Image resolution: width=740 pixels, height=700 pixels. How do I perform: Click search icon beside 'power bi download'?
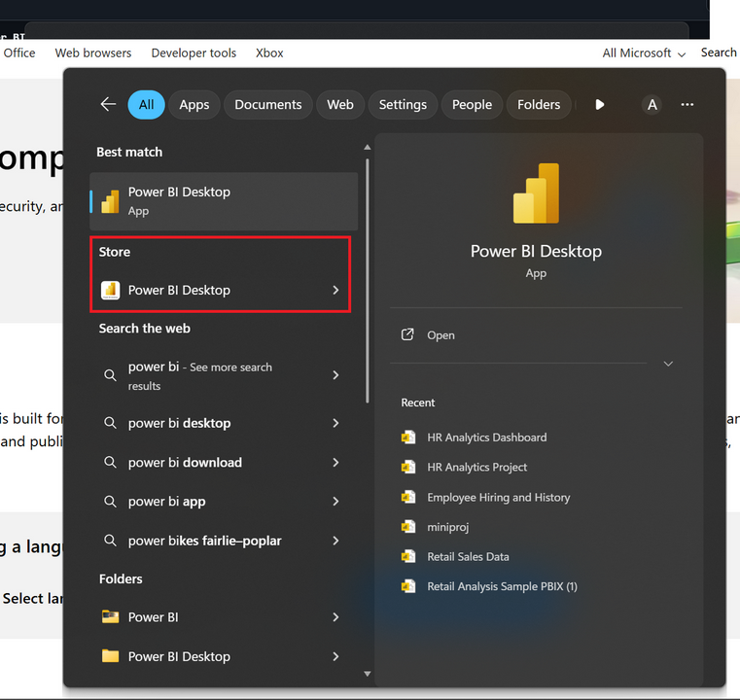click(x=110, y=462)
